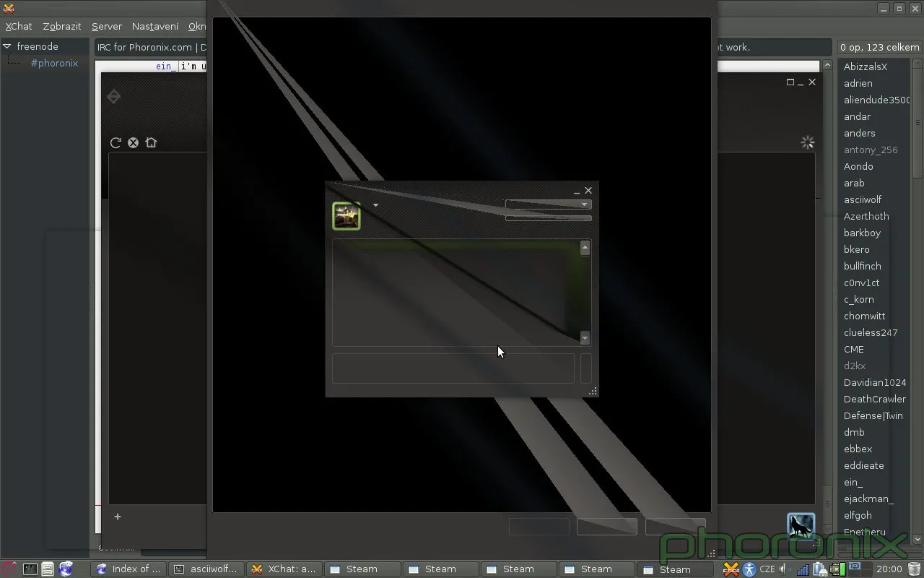Select user DeathCrawler in the nick list
This screenshot has width=924, height=578.
pos(875,399)
